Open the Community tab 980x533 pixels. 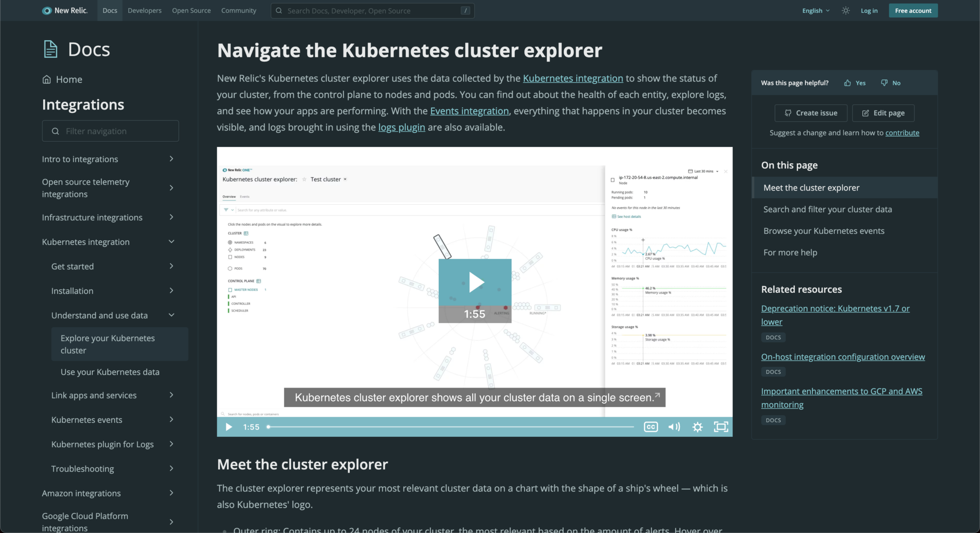239,11
